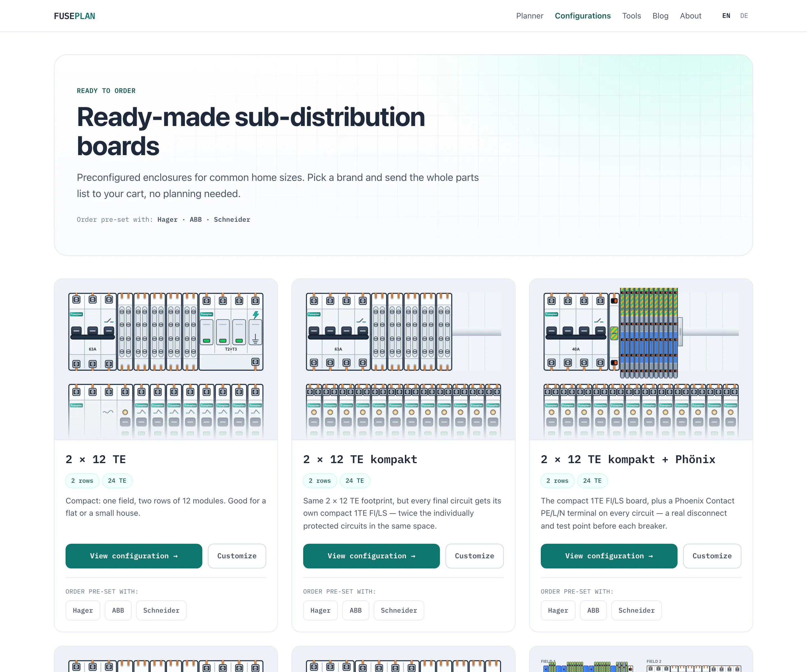Image resolution: width=807 pixels, height=672 pixels.
Task: Switch language to EN
Action: tap(726, 16)
